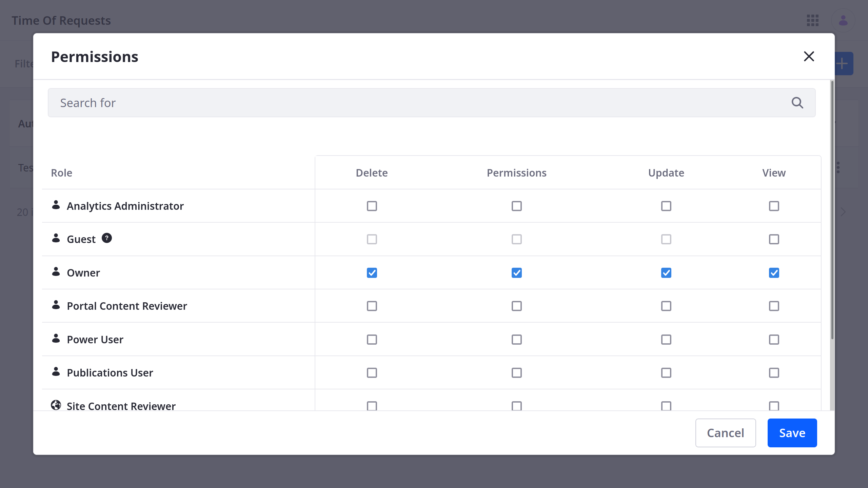Viewport: 868px width, 488px height.
Task: Enable Update for Portal Content Reviewer
Action: 666,306
